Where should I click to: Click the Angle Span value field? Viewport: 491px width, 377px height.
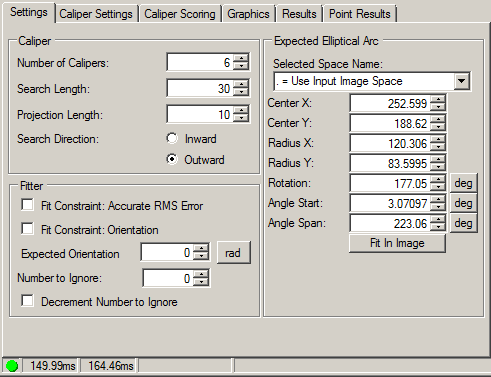point(390,223)
